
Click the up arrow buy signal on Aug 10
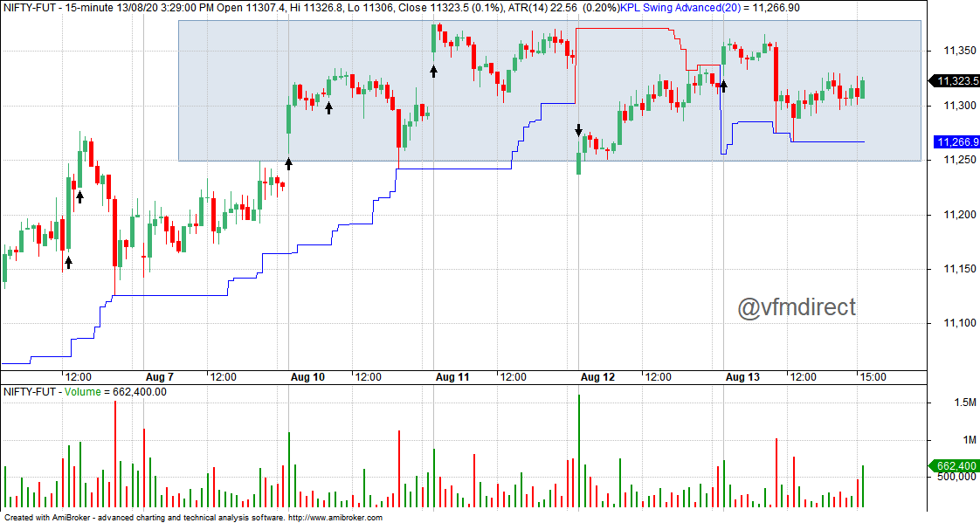(x=289, y=162)
